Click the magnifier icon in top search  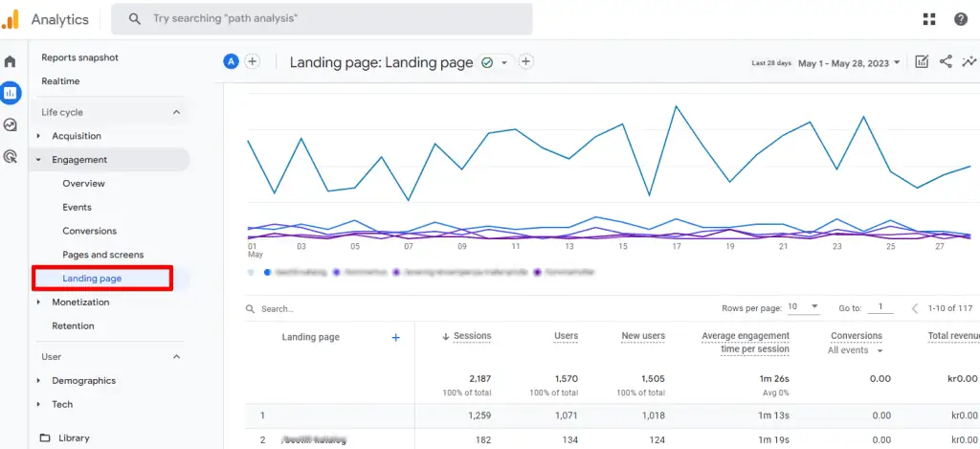(134, 19)
